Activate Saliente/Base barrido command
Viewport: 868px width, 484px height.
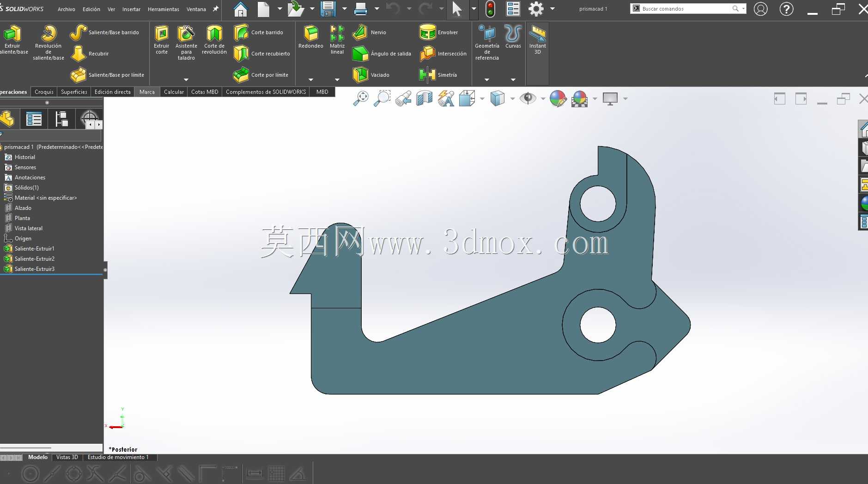(x=105, y=32)
